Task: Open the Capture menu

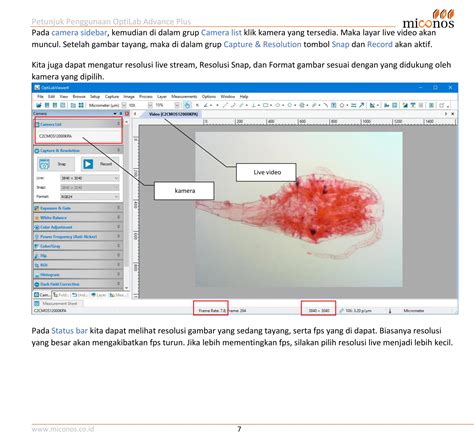Action: [x=112, y=96]
